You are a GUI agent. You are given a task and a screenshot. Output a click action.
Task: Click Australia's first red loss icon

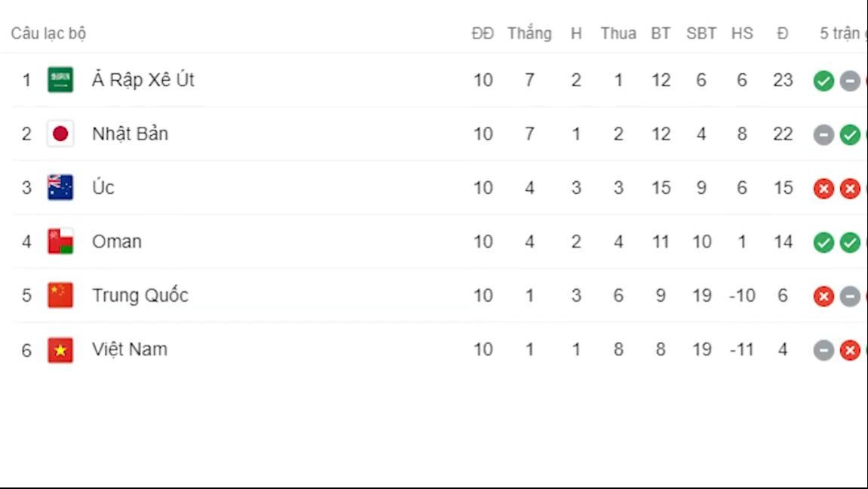coord(824,189)
